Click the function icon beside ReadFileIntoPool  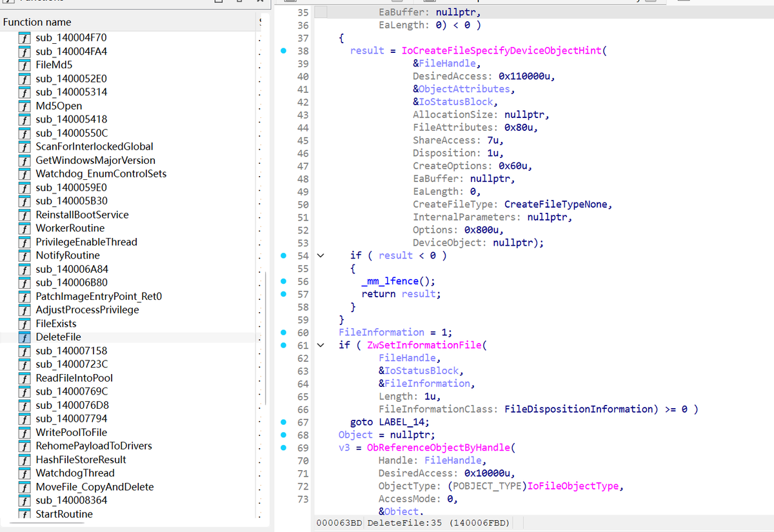(25, 378)
